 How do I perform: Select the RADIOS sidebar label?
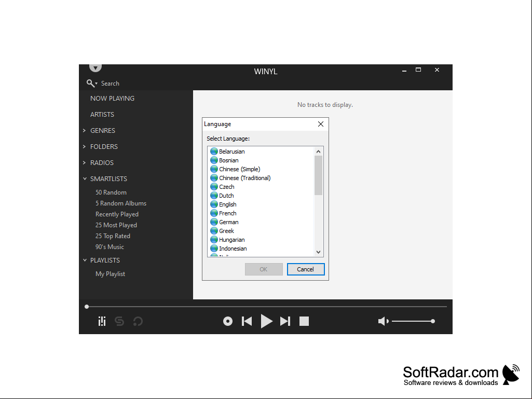[102, 162]
